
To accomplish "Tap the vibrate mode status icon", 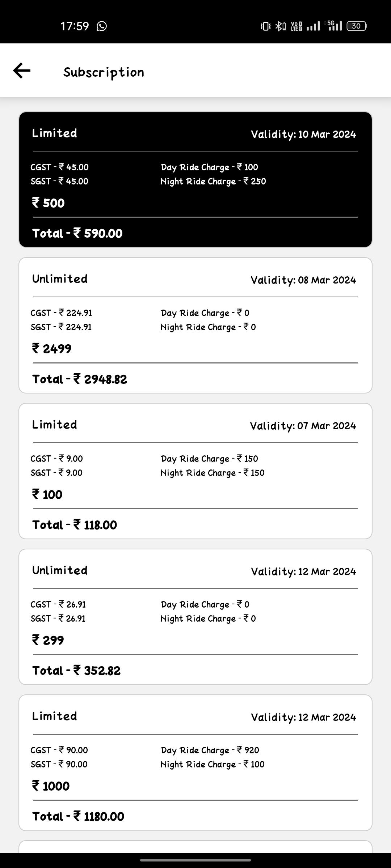I will coord(265,26).
